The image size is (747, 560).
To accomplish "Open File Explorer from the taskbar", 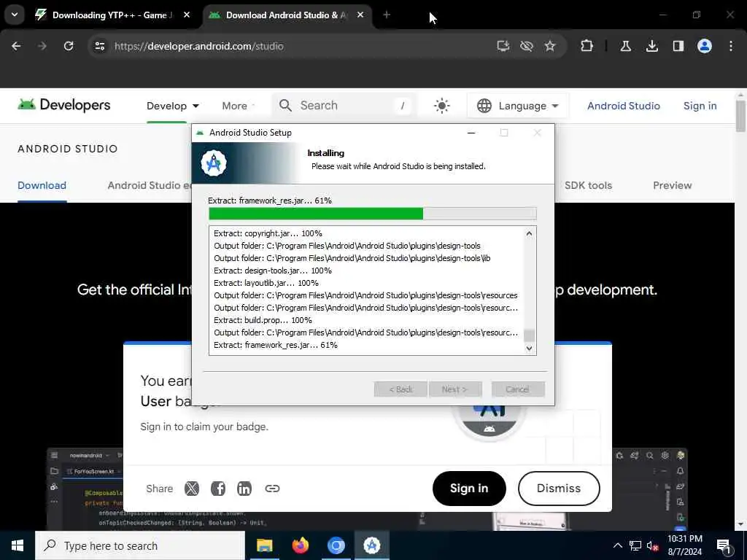I will tap(264, 545).
